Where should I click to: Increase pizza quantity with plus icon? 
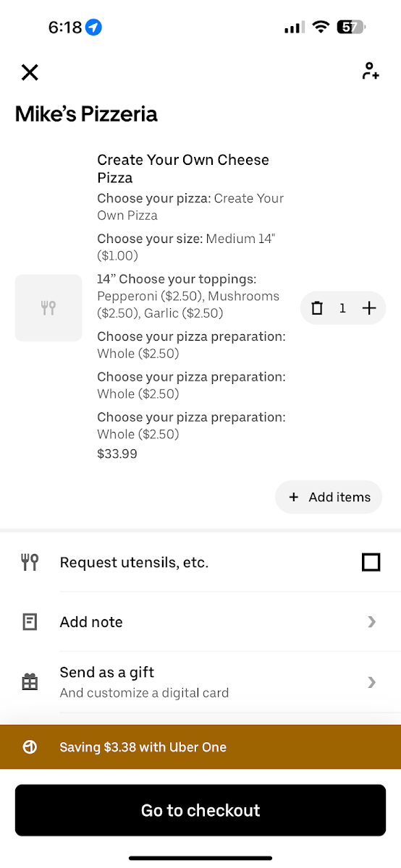click(x=369, y=308)
